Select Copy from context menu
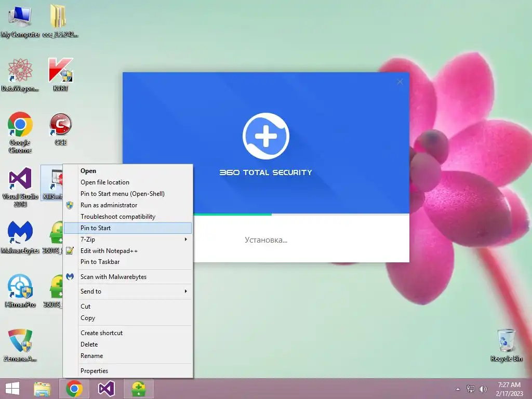Viewport: 532px width, 399px height. pos(128,318)
